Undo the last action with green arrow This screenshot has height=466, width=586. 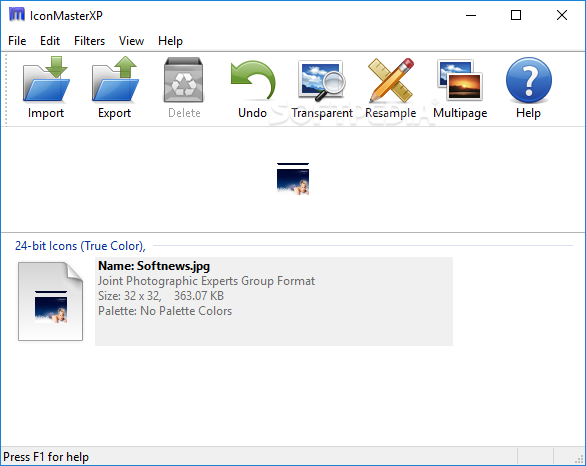pos(253,80)
